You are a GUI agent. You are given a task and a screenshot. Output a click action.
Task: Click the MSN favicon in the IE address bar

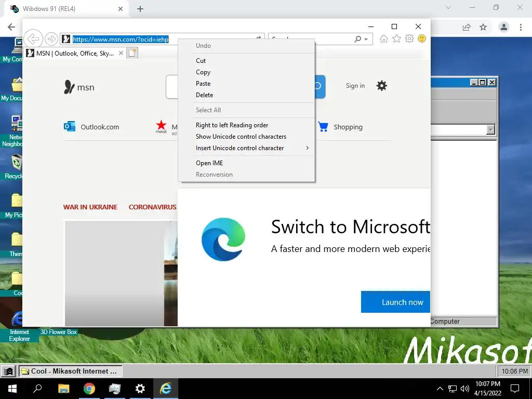(x=66, y=39)
